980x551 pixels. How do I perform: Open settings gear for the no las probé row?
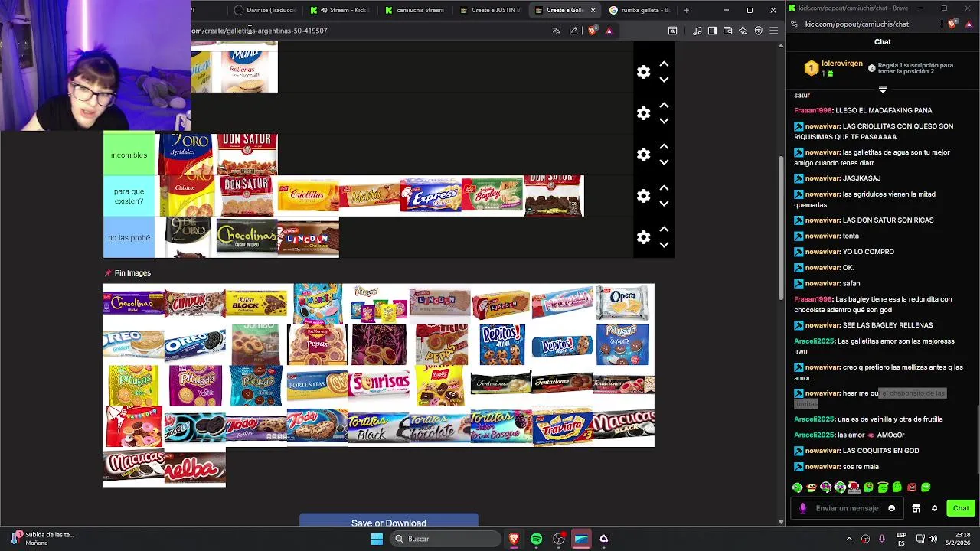(643, 237)
